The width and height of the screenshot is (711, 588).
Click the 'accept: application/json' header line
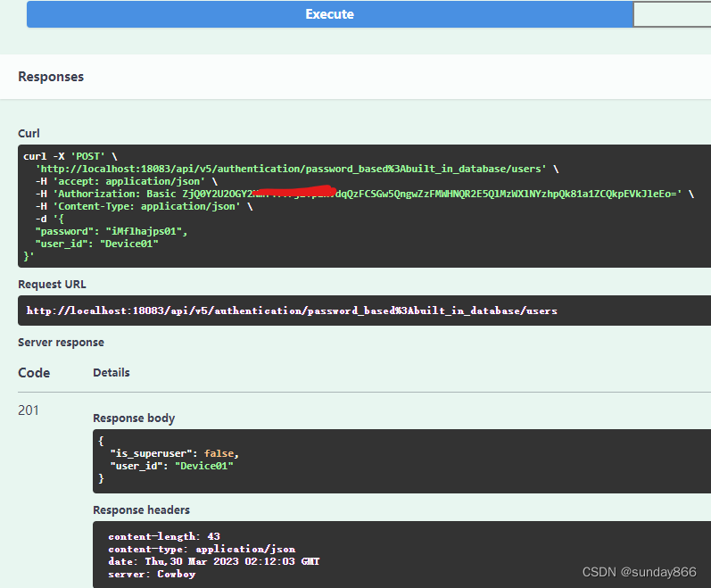[x=127, y=181]
